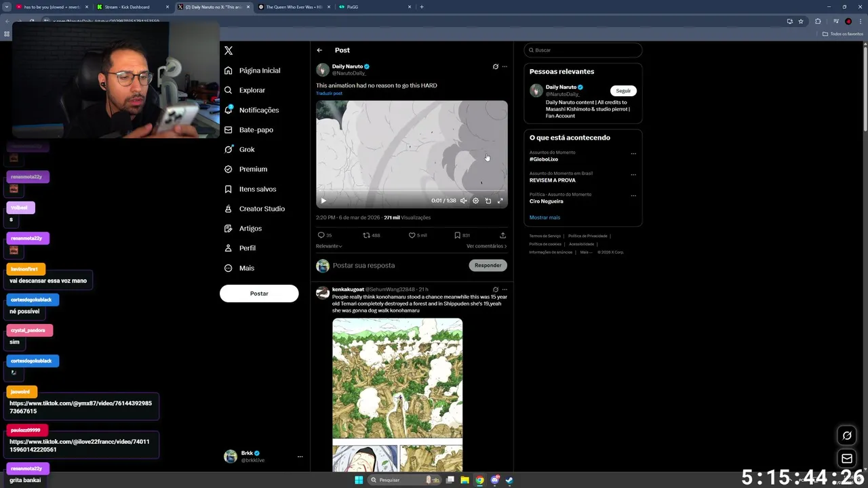Go back with the Post arrow
Image resolution: width=868 pixels, height=488 pixels.
click(319, 50)
